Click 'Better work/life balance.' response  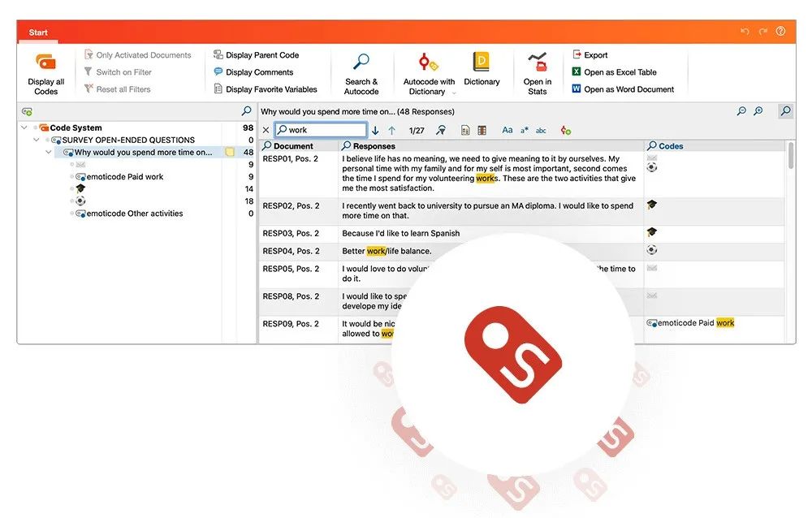(x=387, y=251)
